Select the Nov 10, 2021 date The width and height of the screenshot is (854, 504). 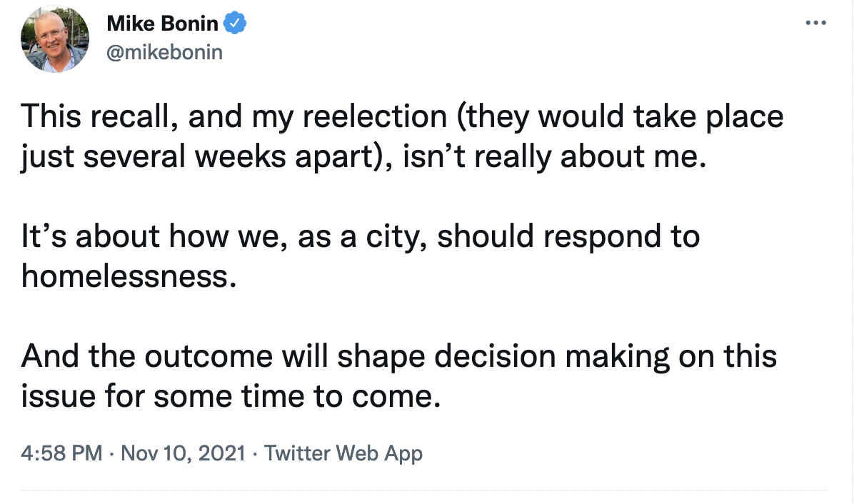pos(184,453)
